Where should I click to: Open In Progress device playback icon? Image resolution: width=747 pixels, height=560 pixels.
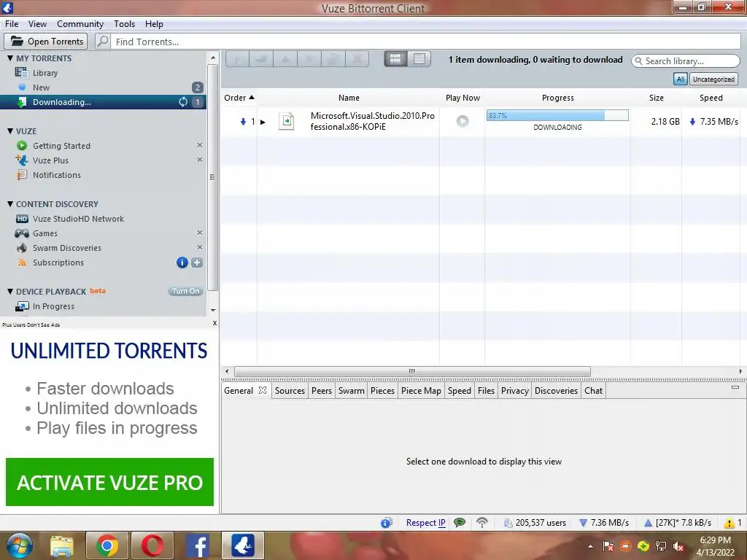(x=22, y=306)
